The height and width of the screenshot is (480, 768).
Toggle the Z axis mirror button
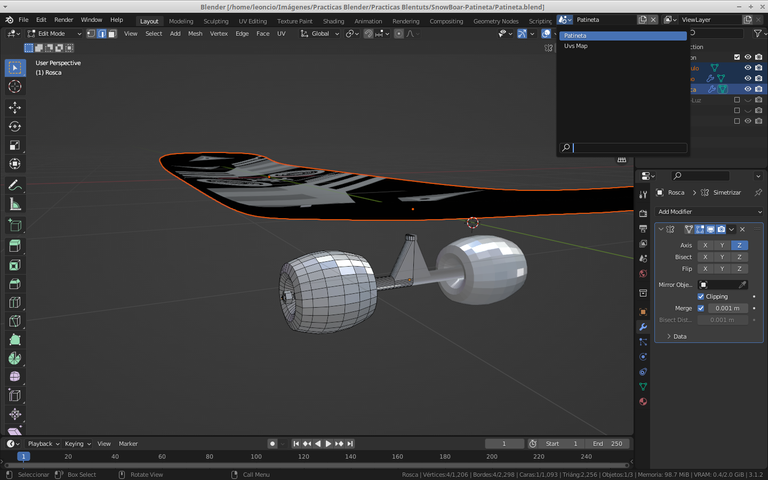[x=739, y=245]
